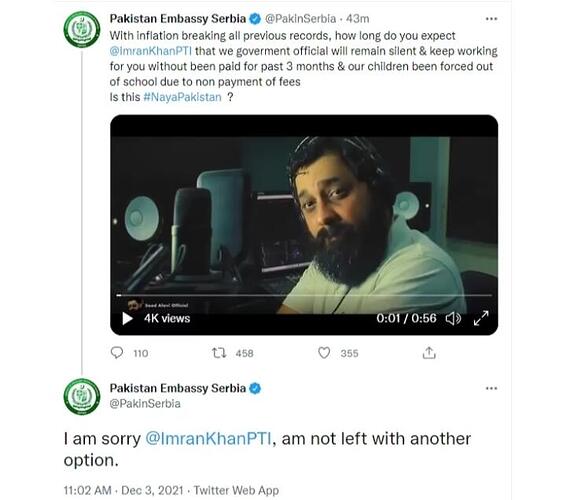Follow the #NayaPakistan hashtag link
The image size is (562, 500).
[x=182, y=97]
